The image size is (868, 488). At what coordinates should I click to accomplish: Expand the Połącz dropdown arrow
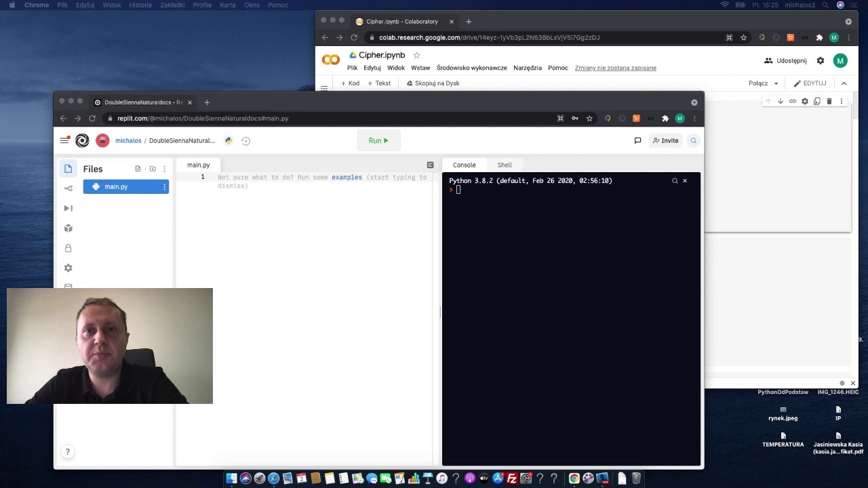click(776, 83)
